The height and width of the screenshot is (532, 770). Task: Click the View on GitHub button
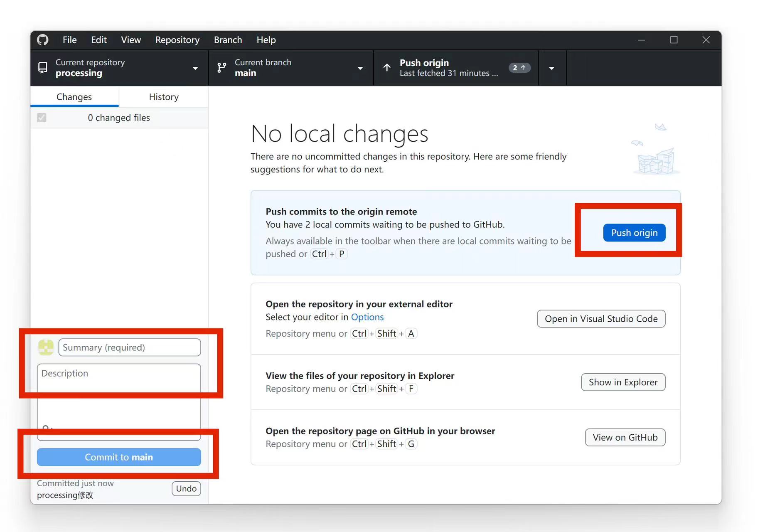point(625,438)
